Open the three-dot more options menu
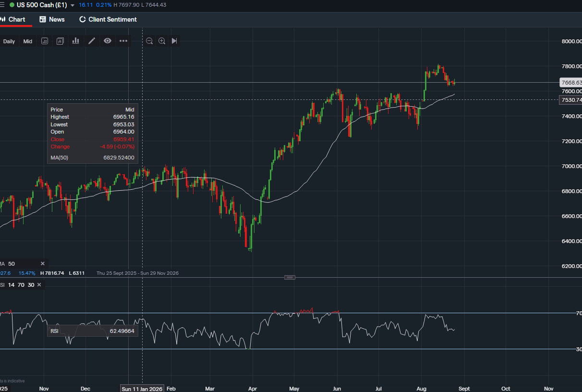This screenshot has width=582, height=392. (x=123, y=41)
